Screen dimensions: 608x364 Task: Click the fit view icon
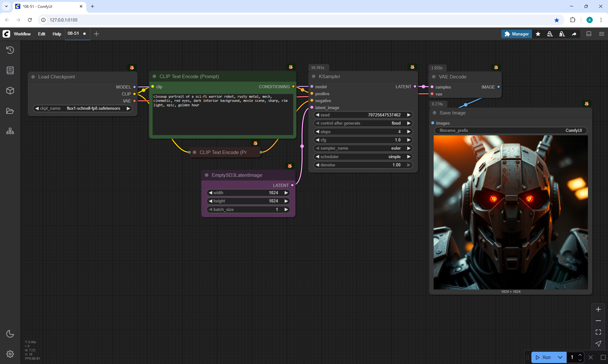[x=598, y=332]
